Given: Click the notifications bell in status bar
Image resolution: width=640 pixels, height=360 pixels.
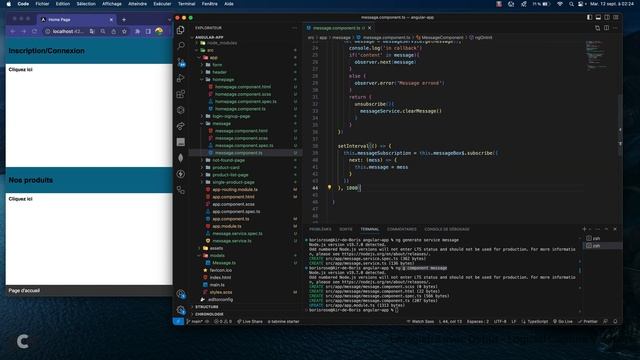Looking at the screenshot, I should click(x=615, y=322).
